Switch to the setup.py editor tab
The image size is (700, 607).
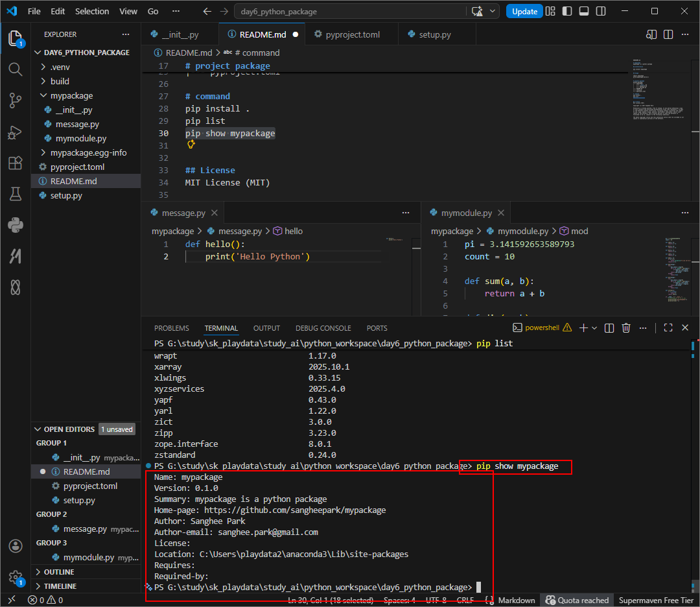437,34
